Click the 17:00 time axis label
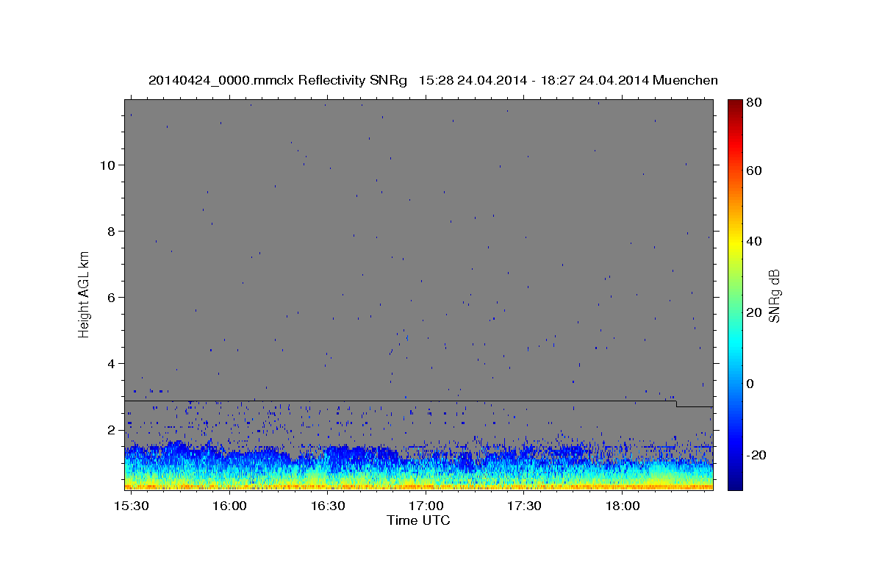The image size is (882, 588). pyautogui.click(x=426, y=506)
